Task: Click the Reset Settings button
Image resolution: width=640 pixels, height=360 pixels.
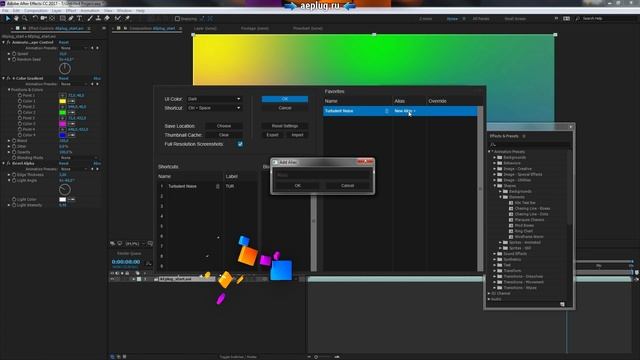Action: (x=285, y=126)
